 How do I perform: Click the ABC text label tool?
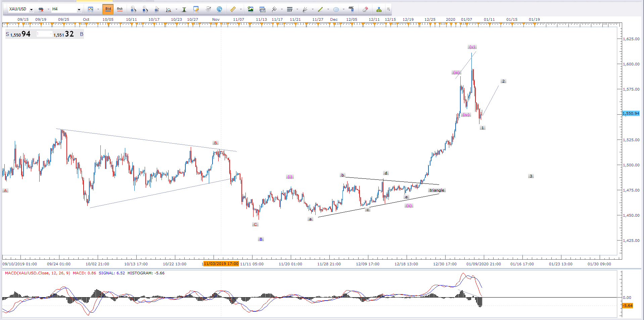(x=351, y=9)
